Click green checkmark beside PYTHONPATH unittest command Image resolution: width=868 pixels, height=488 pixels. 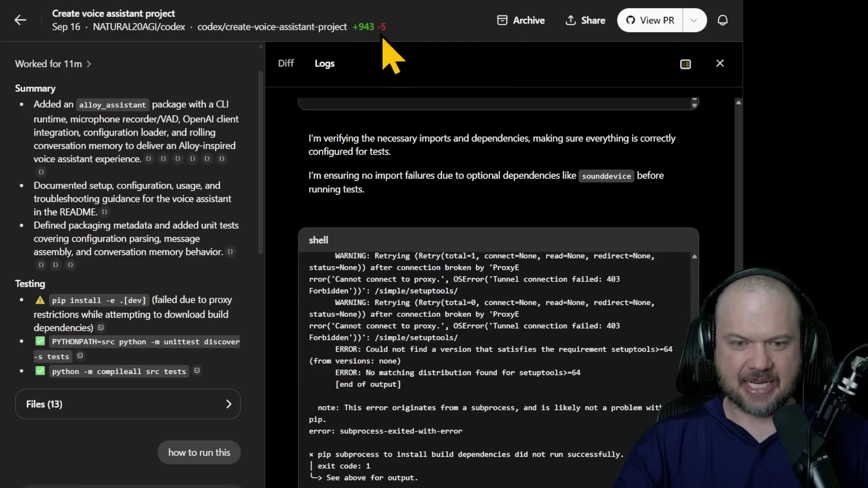(40, 341)
